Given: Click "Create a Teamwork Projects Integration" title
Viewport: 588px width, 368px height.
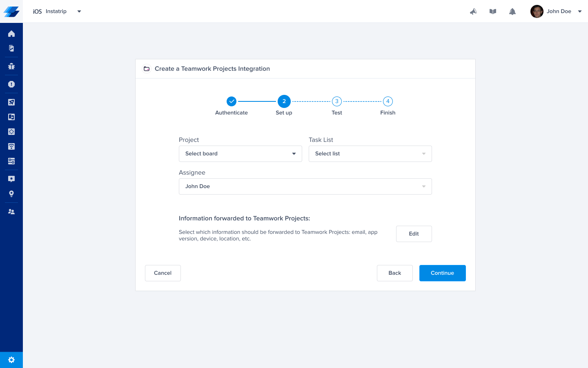Looking at the screenshot, I should click(x=212, y=69).
